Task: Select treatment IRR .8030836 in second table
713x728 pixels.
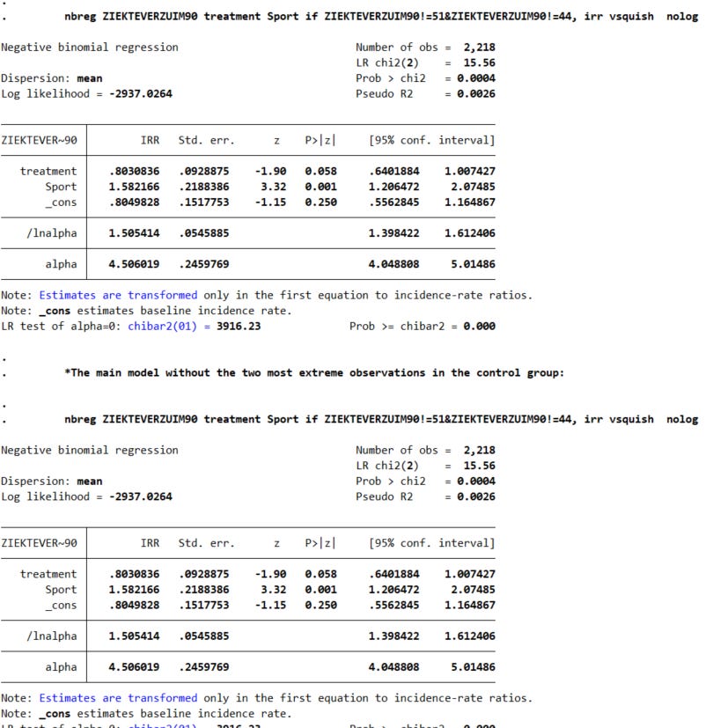Action: [135, 574]
